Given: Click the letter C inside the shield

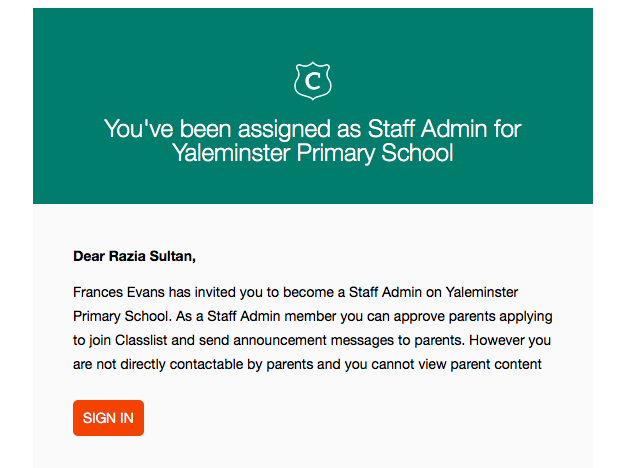Looking at the screenshot, I should pyautogui.click(x=313, y=81).
